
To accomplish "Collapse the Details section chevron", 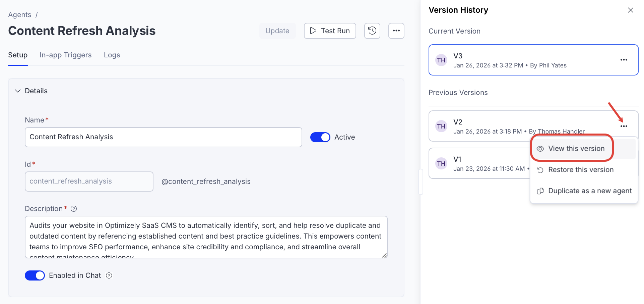I will 18,91.
